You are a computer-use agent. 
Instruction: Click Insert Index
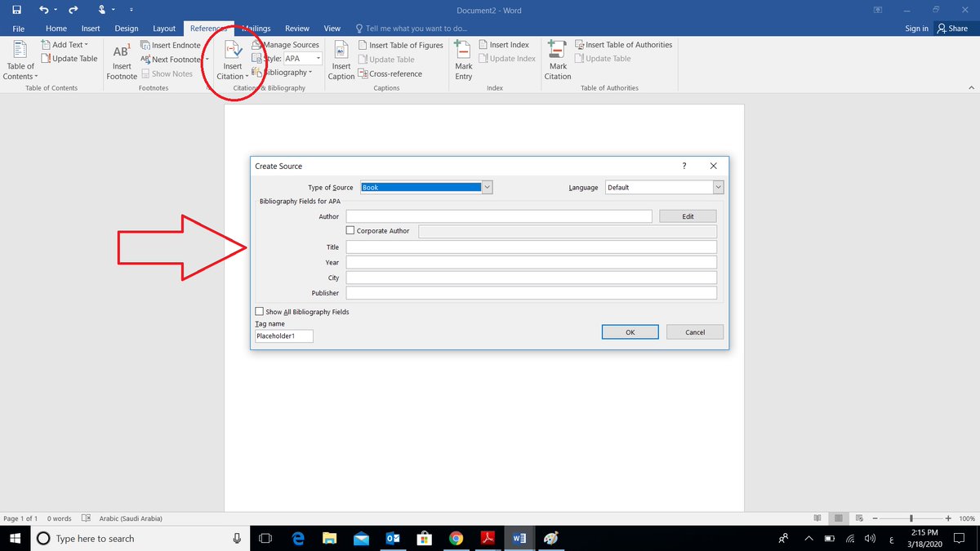[504, 45]
